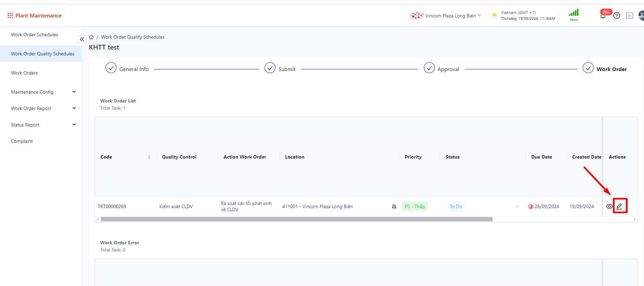
Task: Go to Work Orders in sidebar
Action: [24, 73]
